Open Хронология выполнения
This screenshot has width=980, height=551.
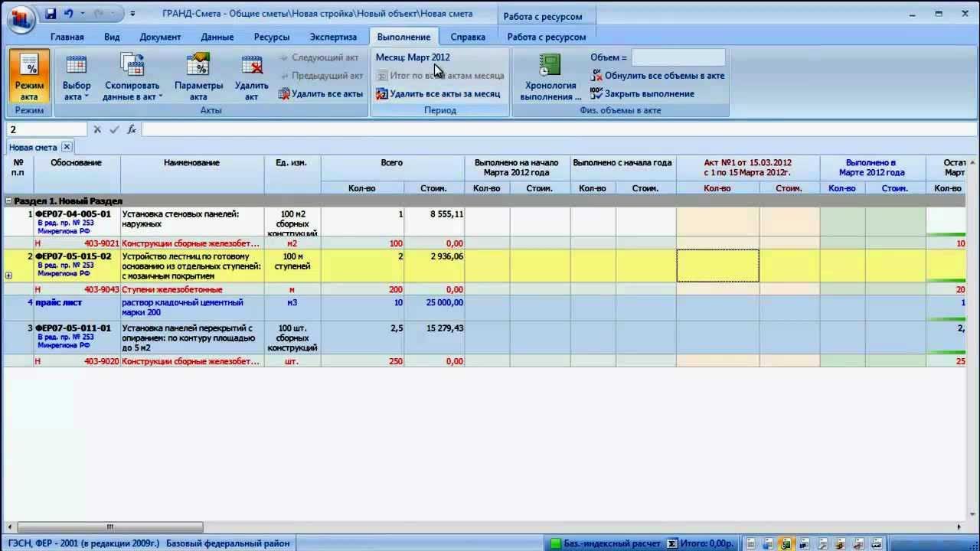pyautogui.click(x=550, y=77)
